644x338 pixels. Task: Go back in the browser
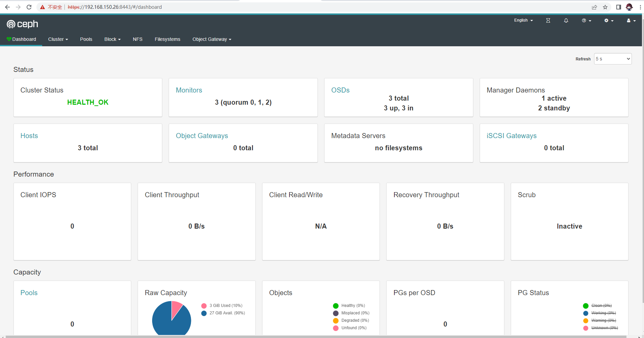7,7
